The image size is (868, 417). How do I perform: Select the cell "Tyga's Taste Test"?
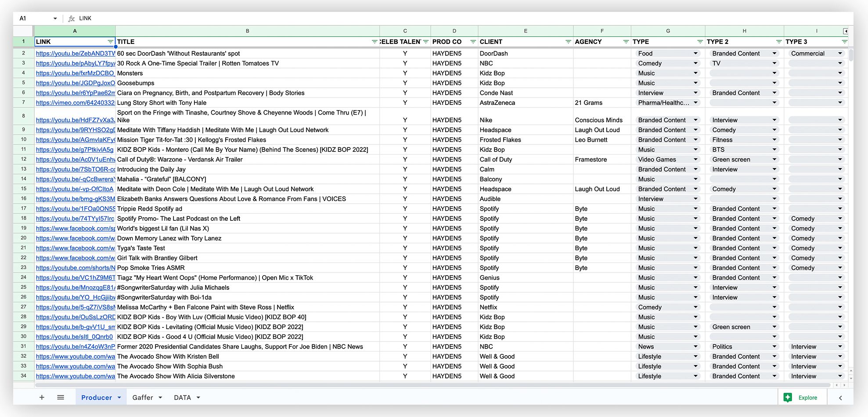pos(248,248)
